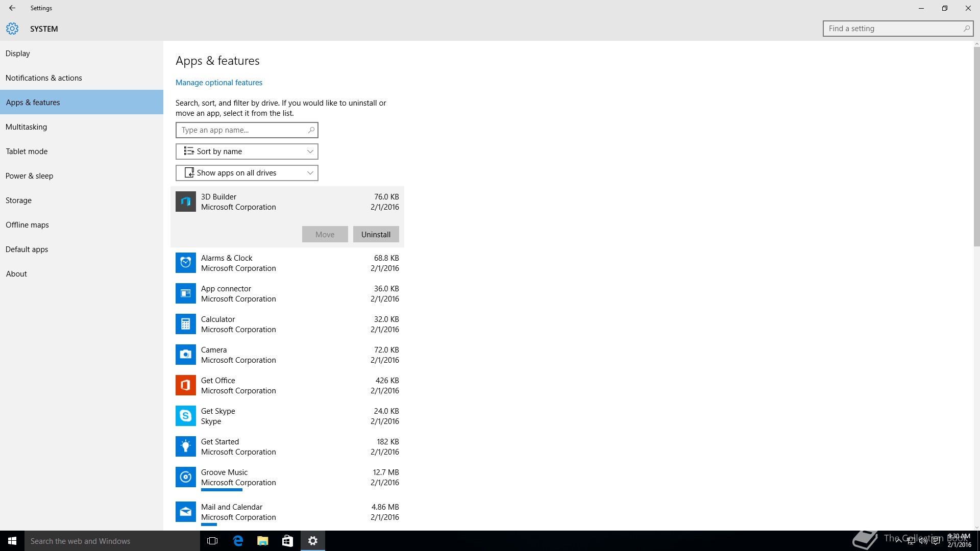This screenshot has width=980, height=551.
Task: Click the Type an app name field
Action: point(247,130)
